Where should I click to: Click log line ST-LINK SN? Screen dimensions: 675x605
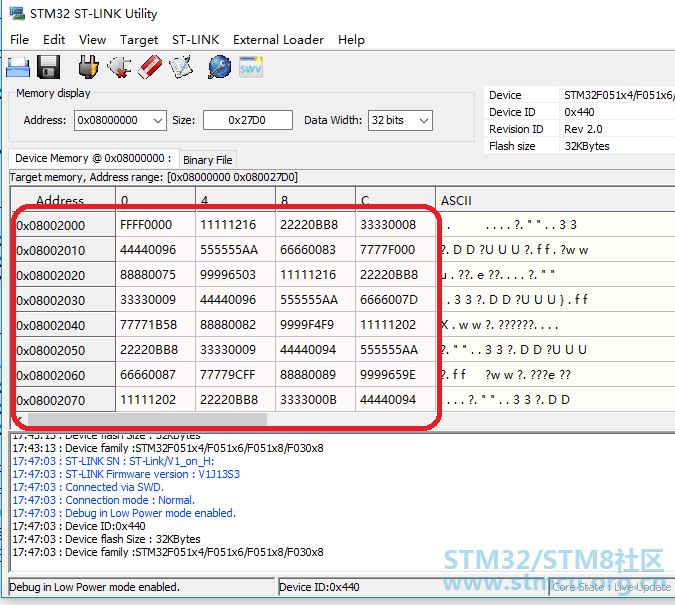pos(113,461)
